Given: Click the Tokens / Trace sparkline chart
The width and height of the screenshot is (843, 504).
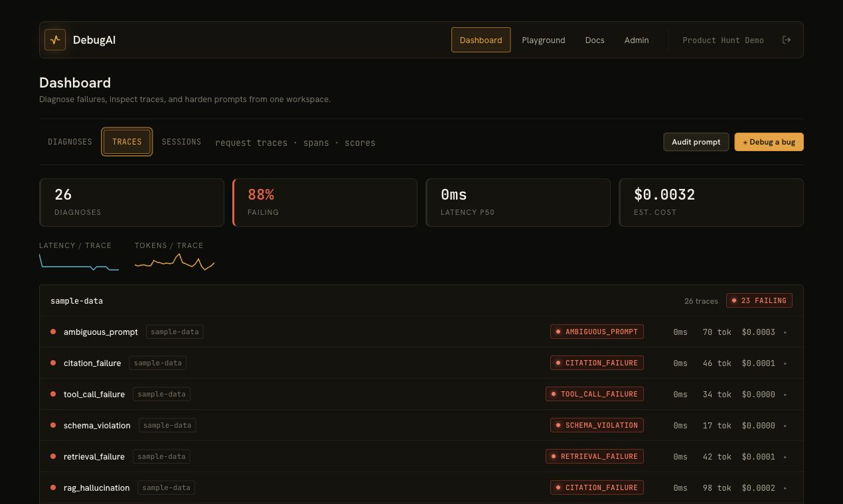Looking at the screenshot, I should coord(175,262).
